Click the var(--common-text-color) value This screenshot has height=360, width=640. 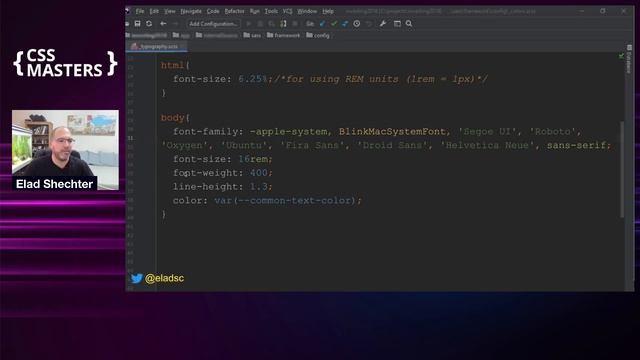tap(285, 201)
